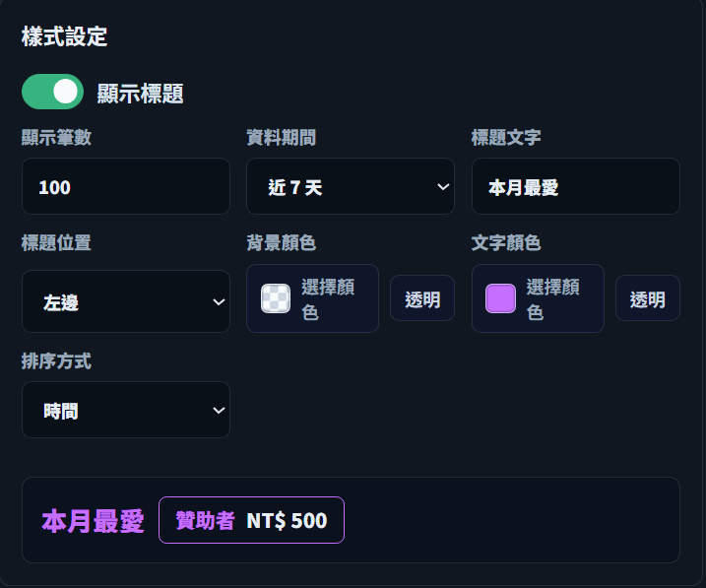Set text color to 透明 under 文字顏色
The height and width of the screenshot is (588, 706).
tap(648, 298)
